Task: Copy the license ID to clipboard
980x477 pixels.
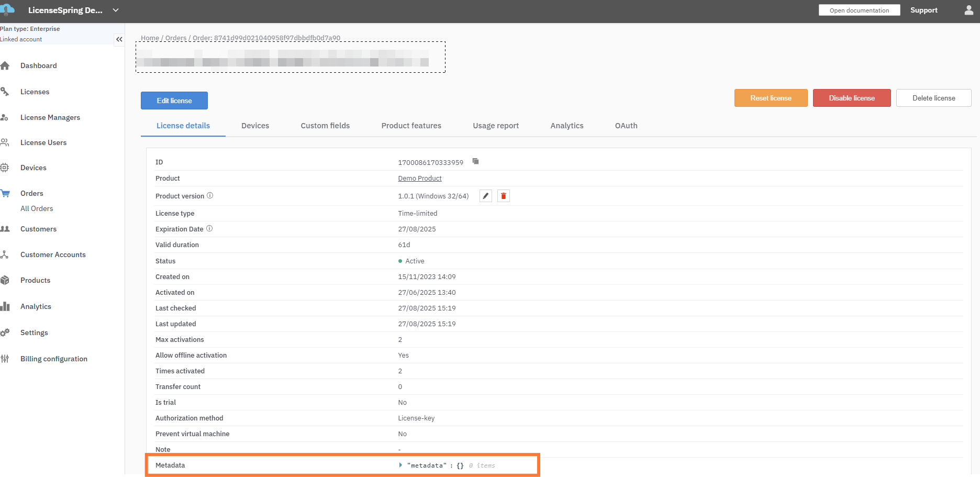Action: coord(475,161)
